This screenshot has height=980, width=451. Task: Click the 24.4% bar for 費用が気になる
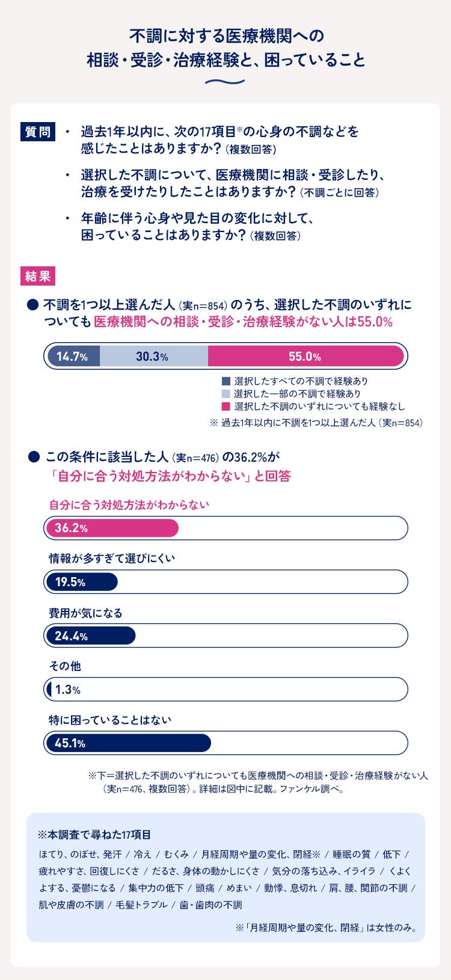click(91, 635)
